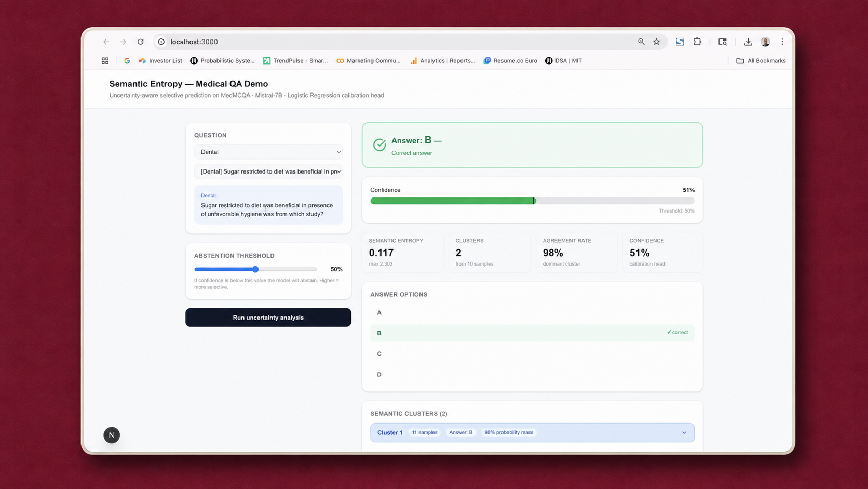Screen dimensions: 868x489
Task: Open the Google bookmark icon
Action: (127, 61)
